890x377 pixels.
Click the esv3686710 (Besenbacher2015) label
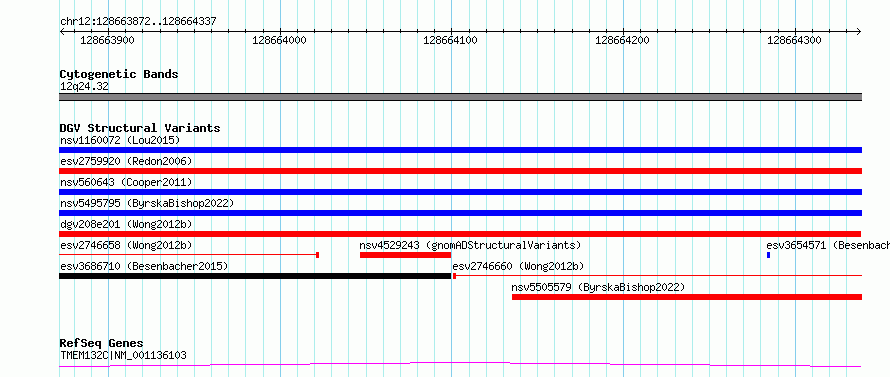[144, 266]
